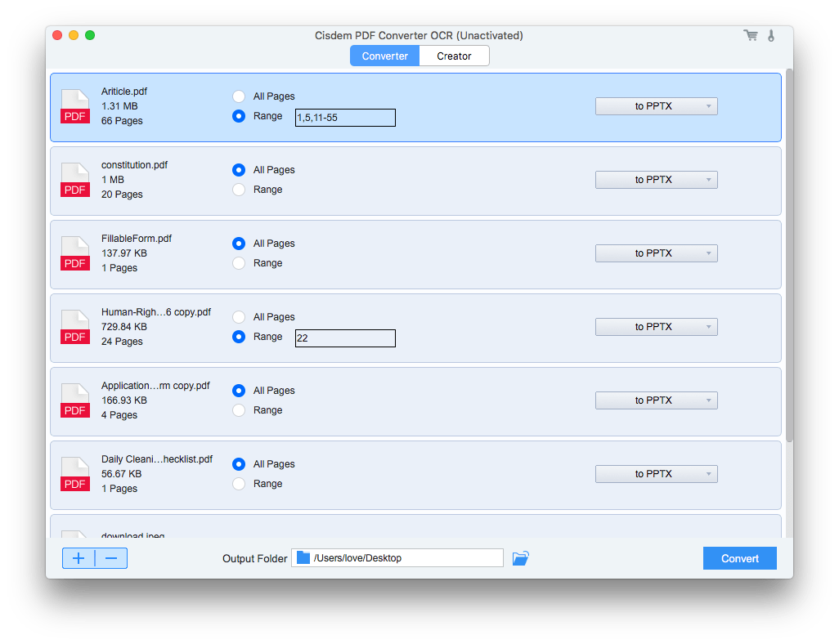Click the PDF icon for Human-Righ…6 copy.pdf
The image size is (839, 644).
[75, 327]
